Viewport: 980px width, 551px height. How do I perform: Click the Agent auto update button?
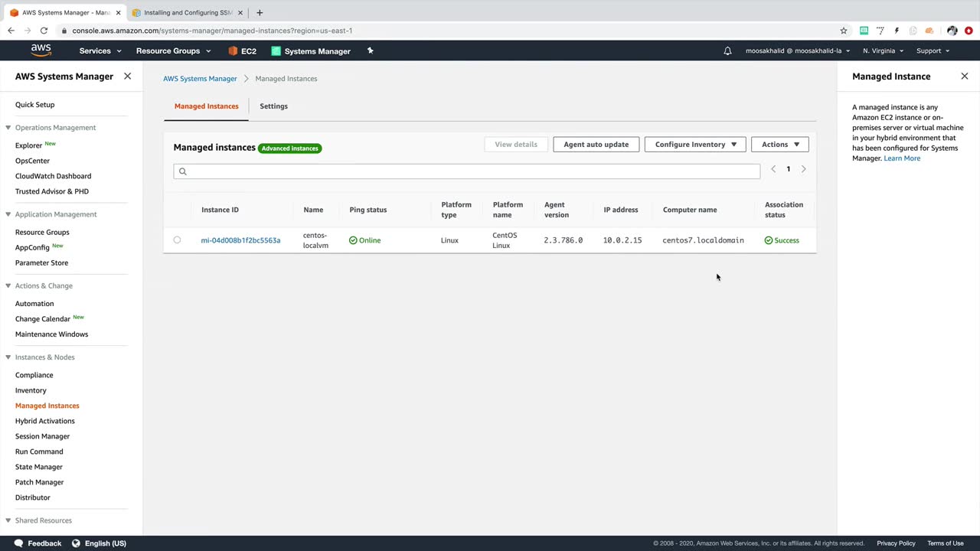click(596, 145)
